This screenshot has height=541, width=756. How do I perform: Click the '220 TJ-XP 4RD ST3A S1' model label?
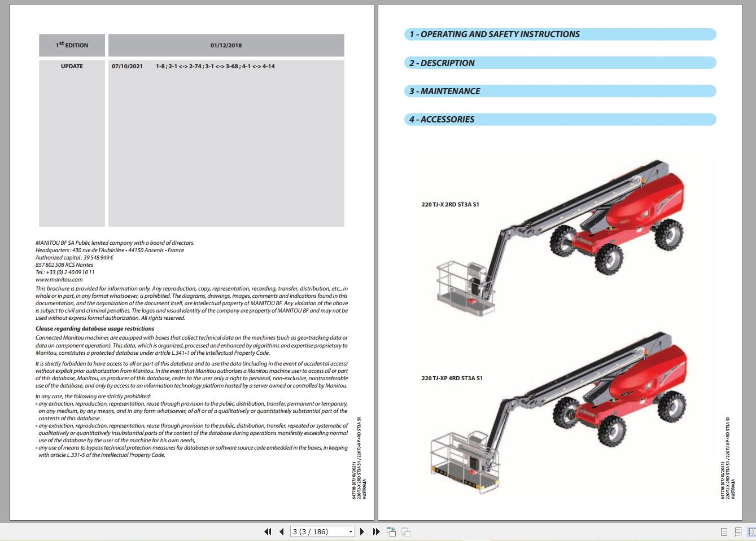pos(452,378)
